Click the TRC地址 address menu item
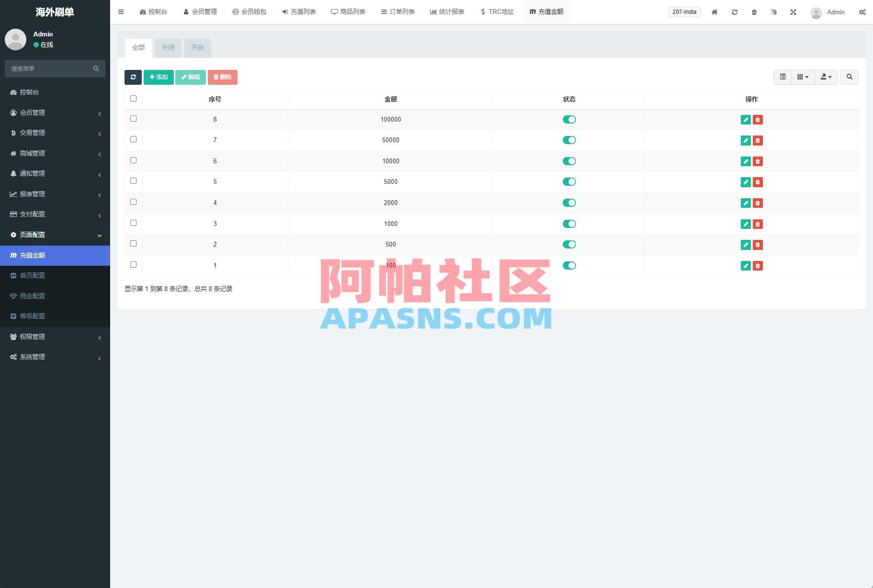Viewport: 873px width, 588px height. tap(497, 11)
